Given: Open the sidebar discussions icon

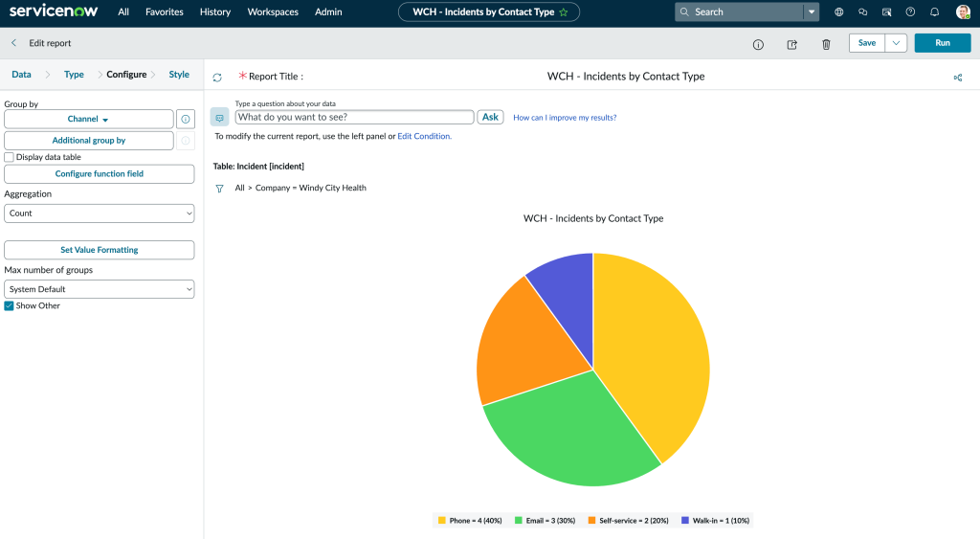Looking at the screenshot, I should (x=886, y=11).
